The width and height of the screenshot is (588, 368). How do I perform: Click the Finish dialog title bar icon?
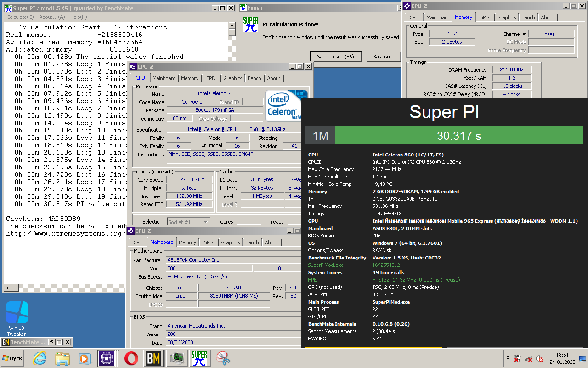pyautogui.click(x=243, y=8)
